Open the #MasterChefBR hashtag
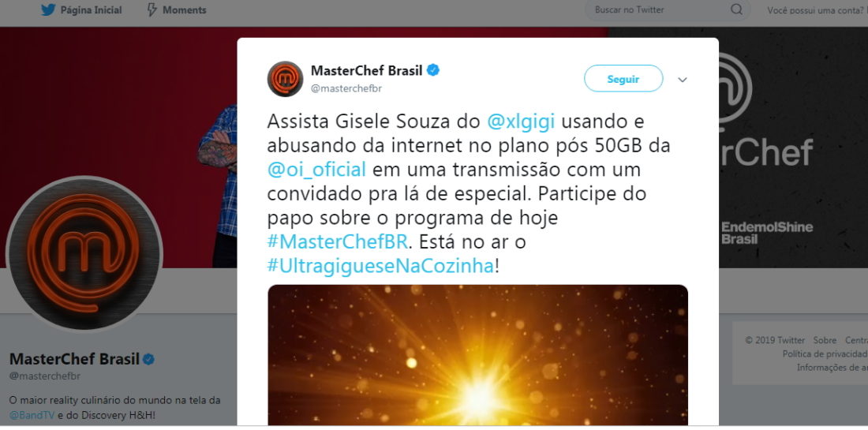Screen dimensions: 868x430 pos(337,242)
